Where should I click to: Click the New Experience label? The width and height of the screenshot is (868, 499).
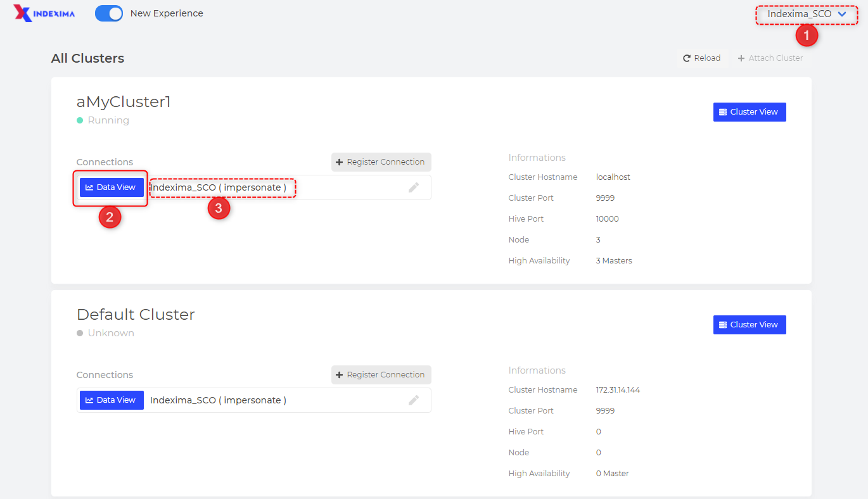(x=167, y=13)
